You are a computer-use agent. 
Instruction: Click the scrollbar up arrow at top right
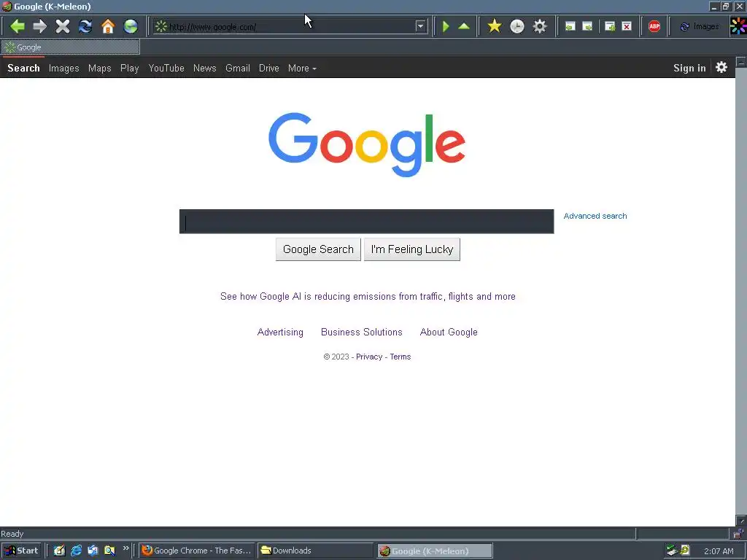(x=741, y=62)
